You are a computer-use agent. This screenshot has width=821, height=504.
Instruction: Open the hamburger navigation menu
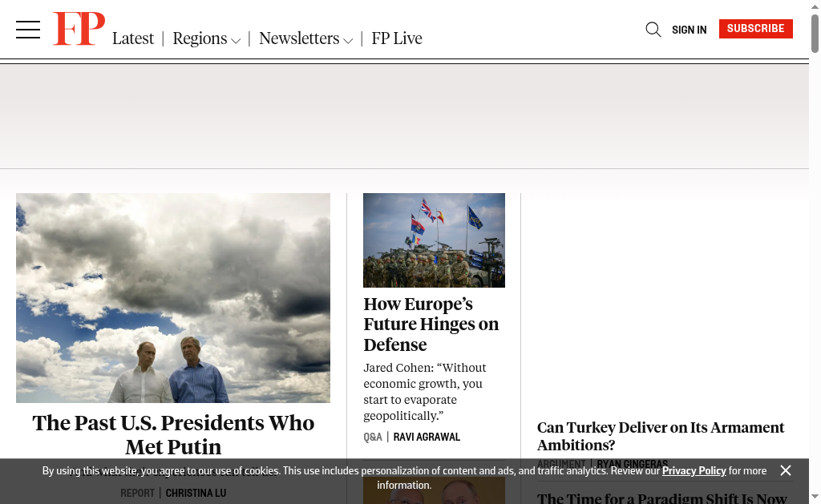[x=28, y=30]
